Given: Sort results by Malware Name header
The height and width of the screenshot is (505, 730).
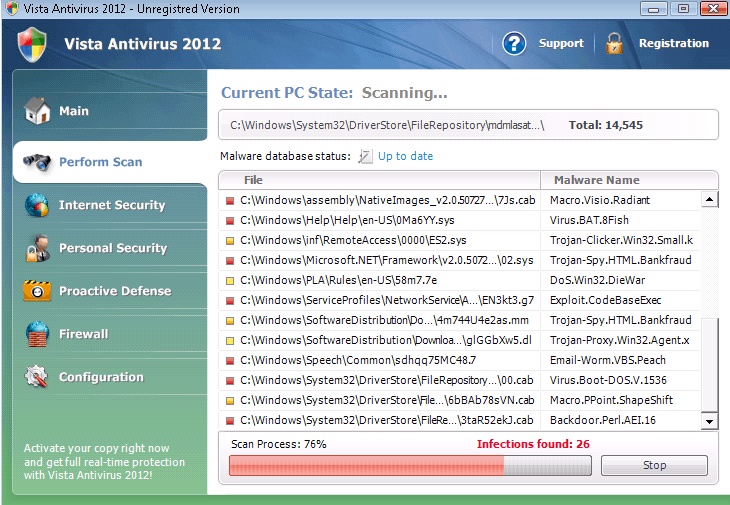Looking at the screenshot, I should click(629, 180).
